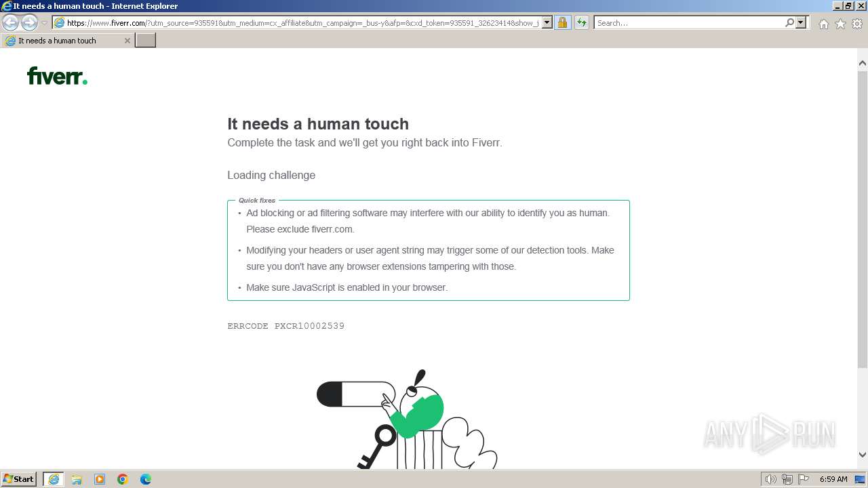Viewport: 868px width, 488px height.
Task: Open Favorites with the star icon
Action: tap(840, 24)
